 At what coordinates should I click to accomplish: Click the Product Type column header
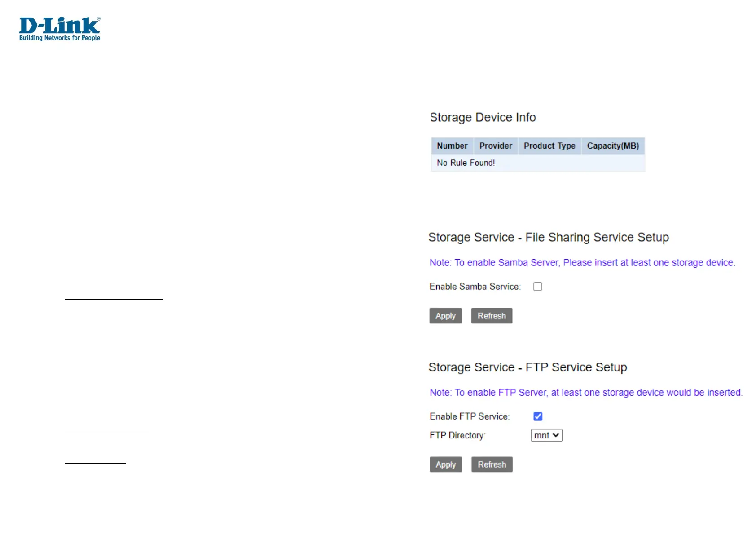[549, 146]
